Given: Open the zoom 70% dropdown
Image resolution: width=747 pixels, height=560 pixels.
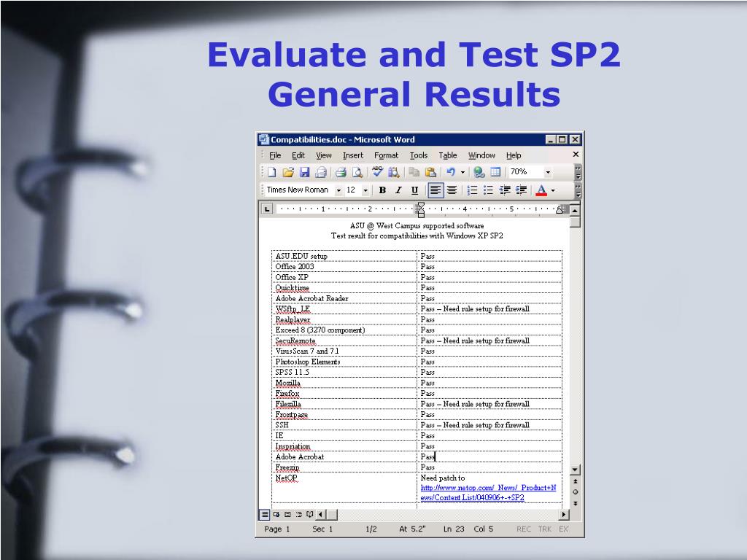Looking at the screenshot, I should (548, 172).
